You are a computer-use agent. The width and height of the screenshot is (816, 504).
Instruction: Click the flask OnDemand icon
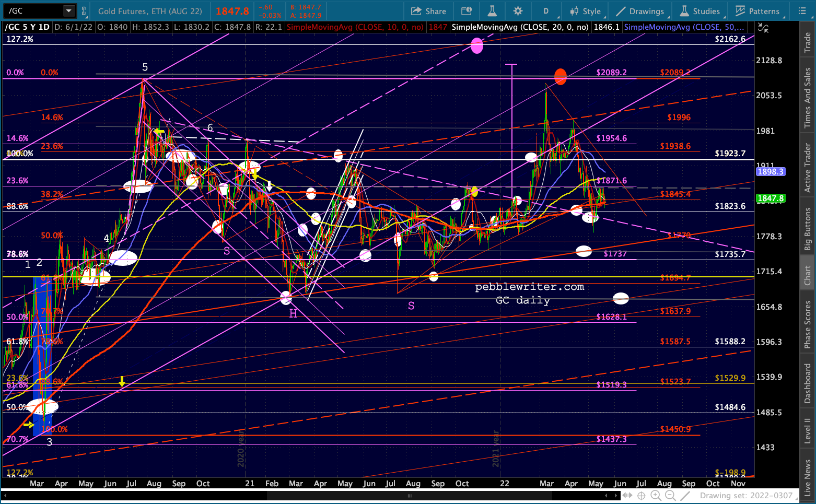click(x=492, y=11)
